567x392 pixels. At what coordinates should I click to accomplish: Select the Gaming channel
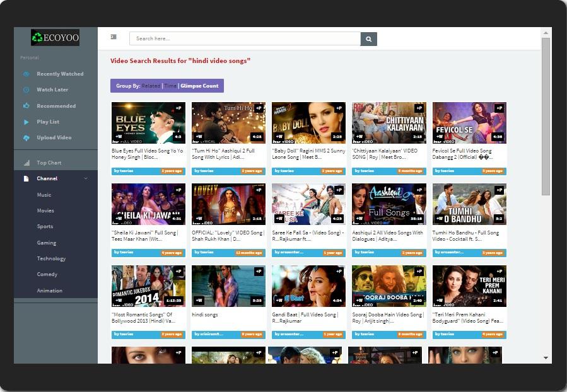(x=46, y=243)
